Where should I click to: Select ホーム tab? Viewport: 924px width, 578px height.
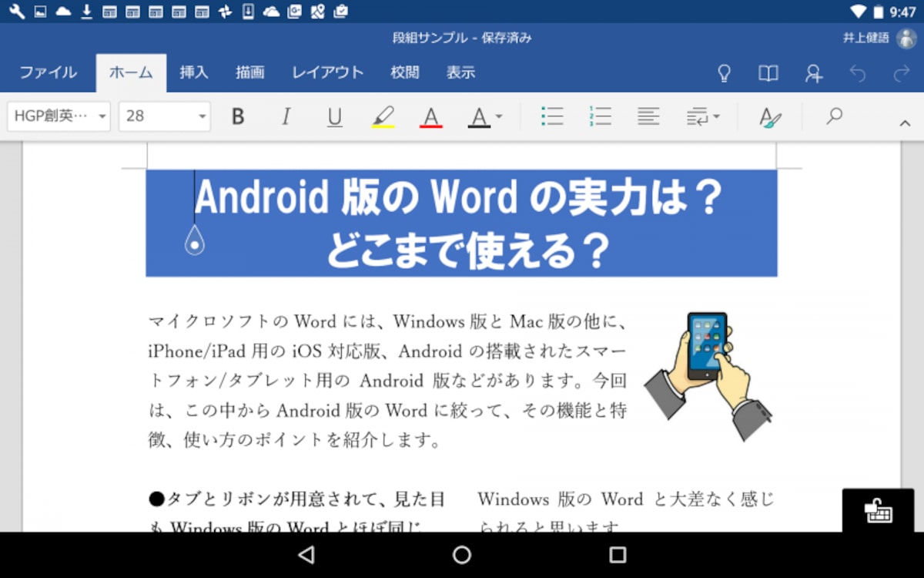131,72
